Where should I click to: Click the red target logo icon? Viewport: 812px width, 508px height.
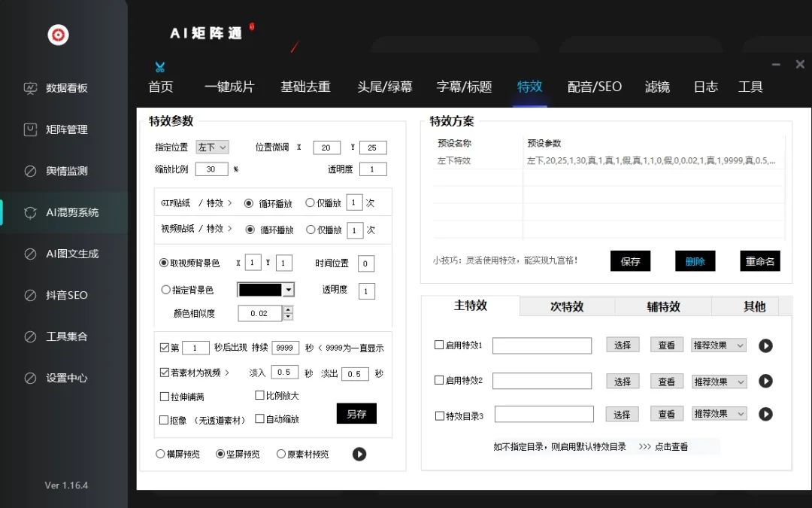click(x=58, y=35)
